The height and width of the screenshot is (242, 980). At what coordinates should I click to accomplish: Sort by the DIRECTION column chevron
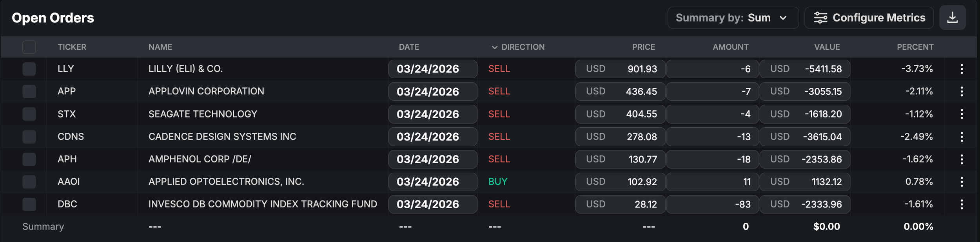(x=495, y=47)
